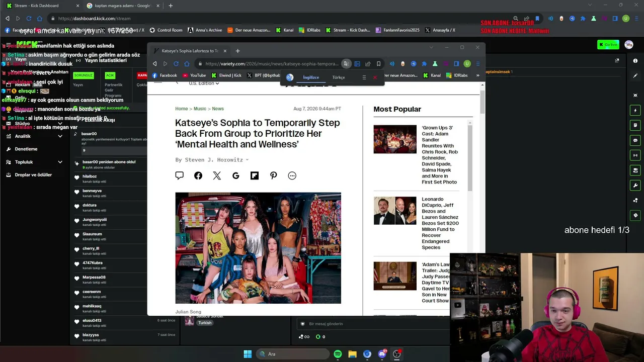
Task: Click the pencil edit icon in Kick sidebar
Action: (x=635, y=75)
